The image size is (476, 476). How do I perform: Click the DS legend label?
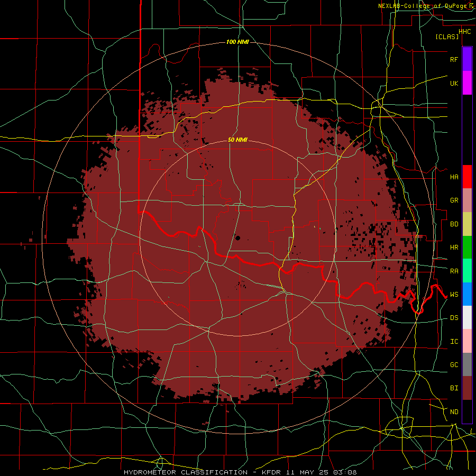click(454, 318)
